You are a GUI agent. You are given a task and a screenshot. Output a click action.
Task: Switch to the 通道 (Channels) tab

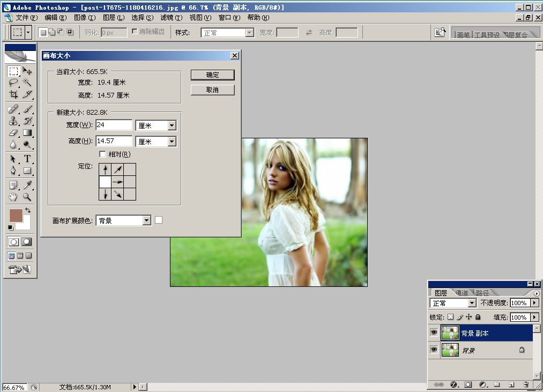tap(462, 293)
